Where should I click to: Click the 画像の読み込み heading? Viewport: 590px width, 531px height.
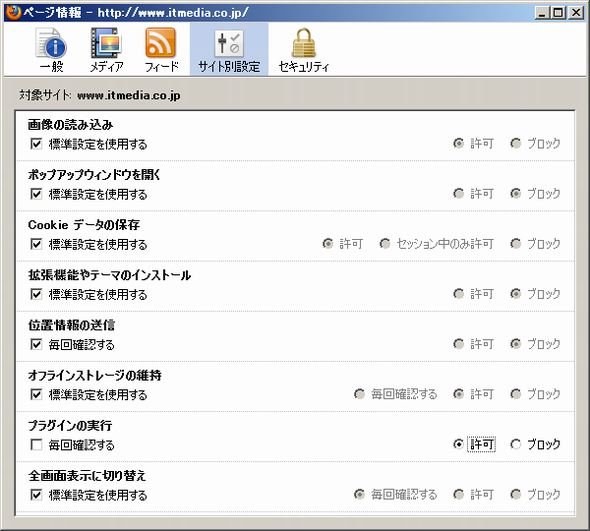tap(70, 125)
